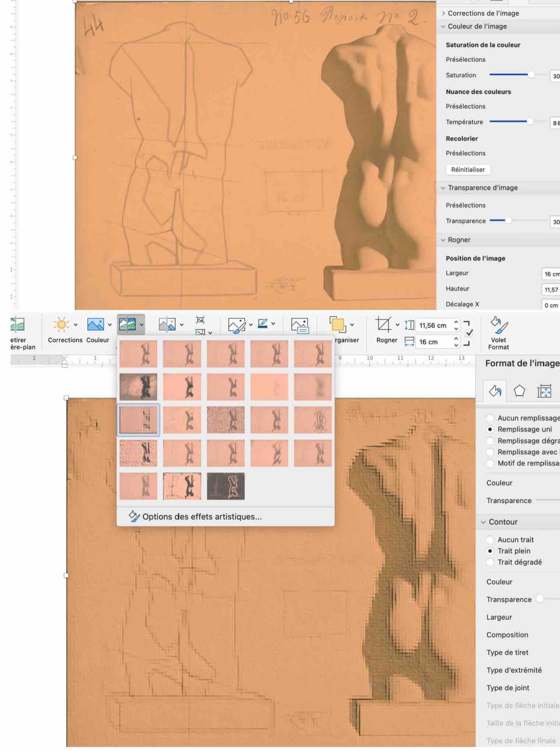
Task: Switch to the pentagon Effects tab
Action: (519, 391)
